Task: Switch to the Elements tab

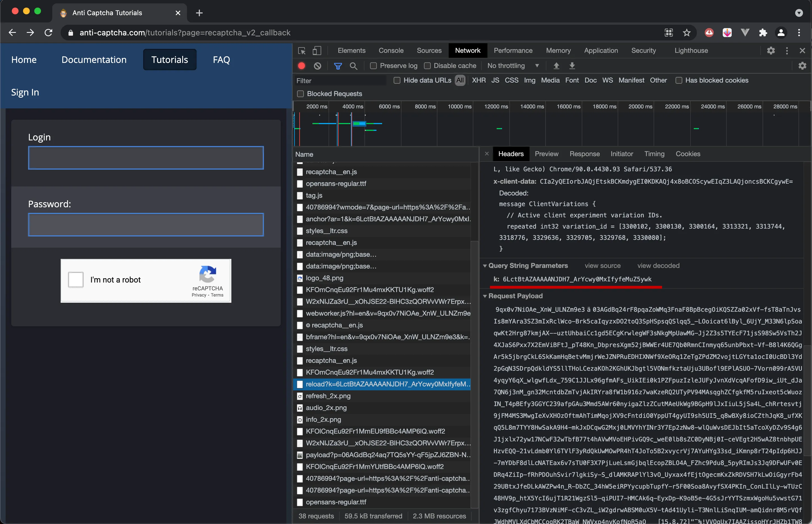Action: click(x=352, y=51)
